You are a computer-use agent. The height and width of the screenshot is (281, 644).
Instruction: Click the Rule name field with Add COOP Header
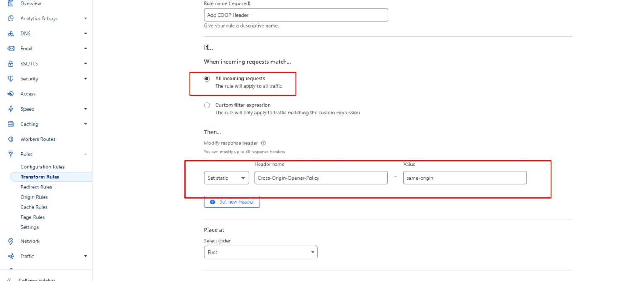tap(296, 15)
